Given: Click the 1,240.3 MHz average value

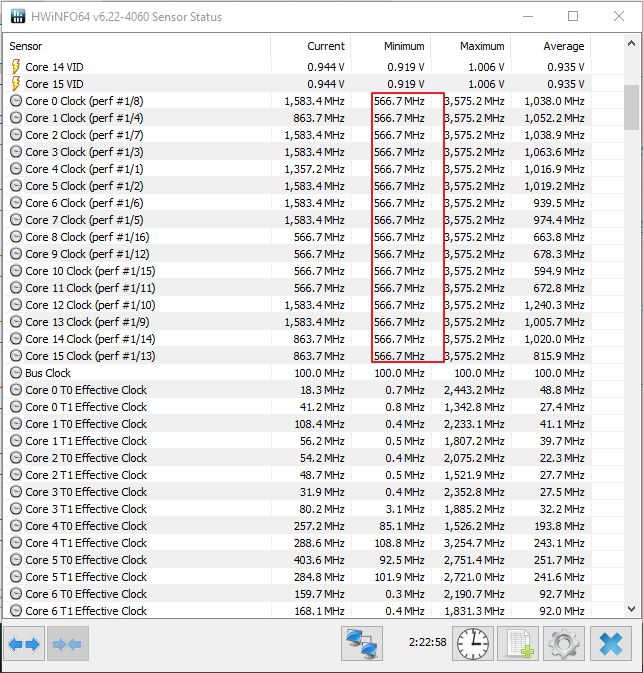Looking at the screenshot, I should coord(554,305).
